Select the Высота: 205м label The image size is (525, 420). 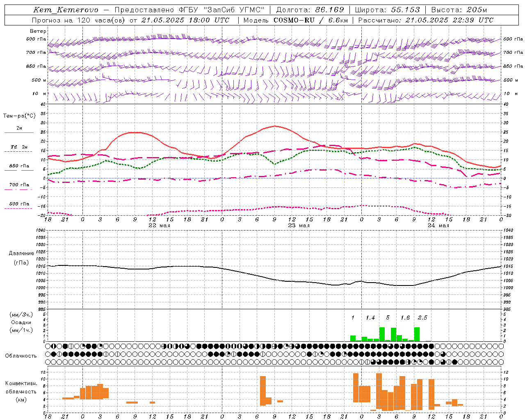coord(459,10)
